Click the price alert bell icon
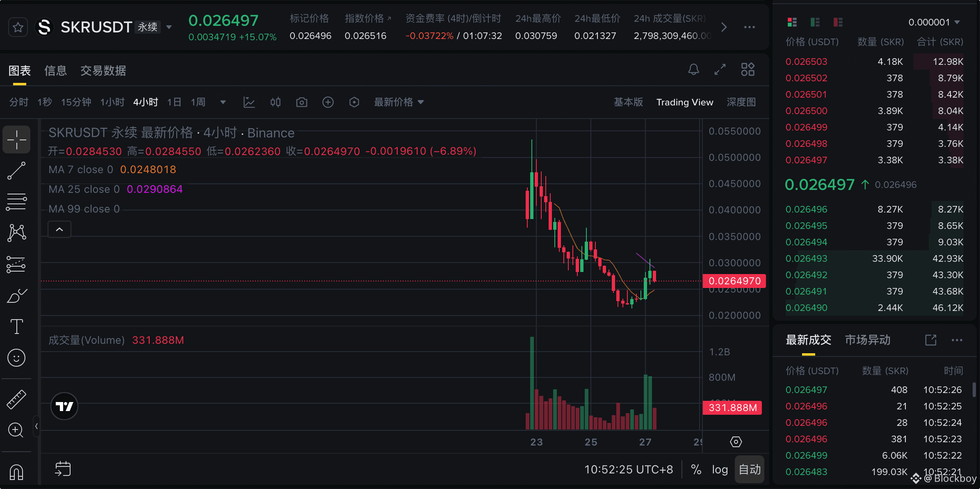 coord(693,69)
